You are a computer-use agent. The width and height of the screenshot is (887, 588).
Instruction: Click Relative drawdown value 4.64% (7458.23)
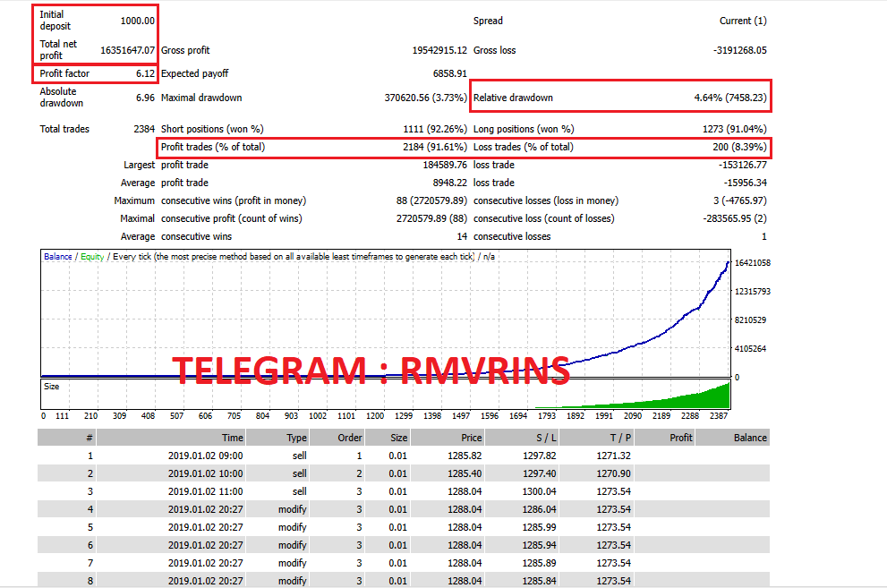(x=730, y=98)
